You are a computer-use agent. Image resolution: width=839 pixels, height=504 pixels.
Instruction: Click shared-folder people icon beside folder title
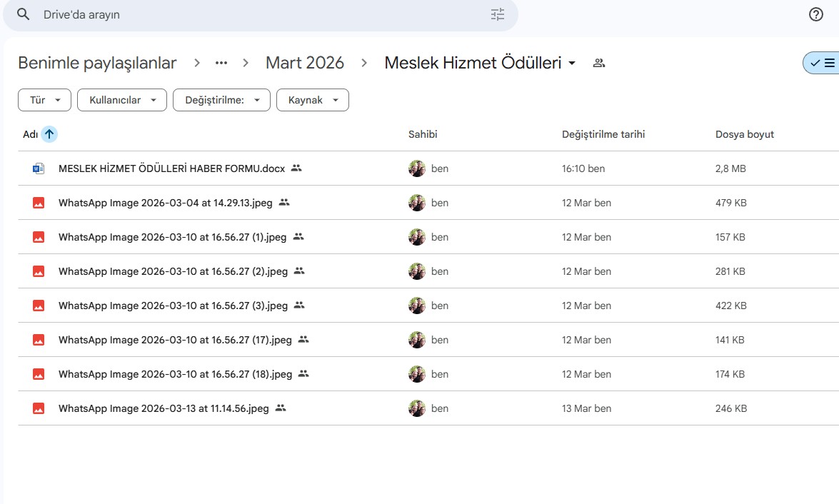tap(599, 63)
